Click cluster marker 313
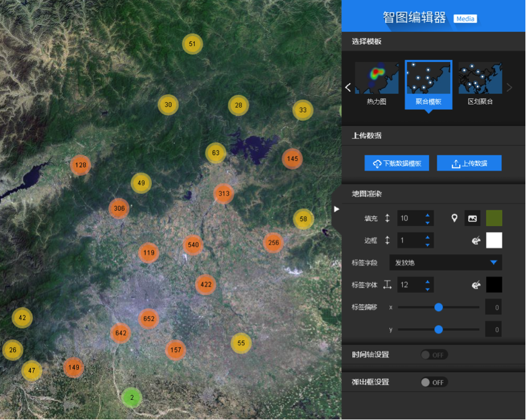This screenshot has height=420, width=526. [224, 193]
